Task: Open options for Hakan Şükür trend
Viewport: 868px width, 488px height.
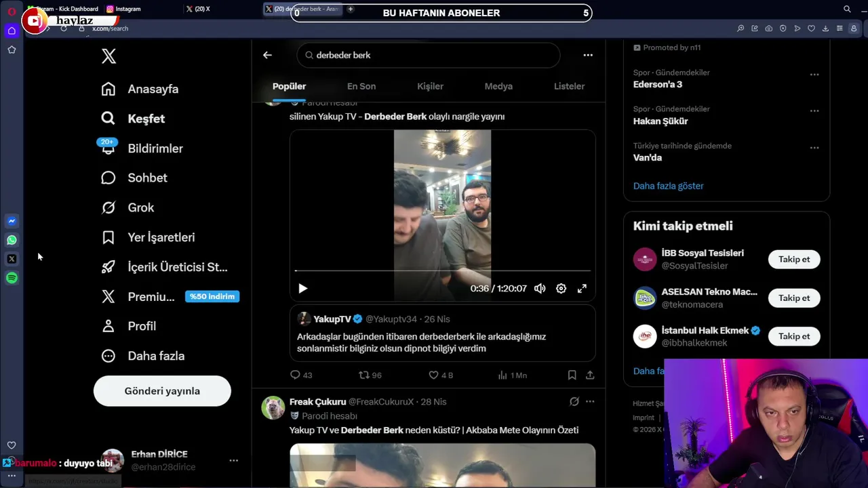Action: 814,110
